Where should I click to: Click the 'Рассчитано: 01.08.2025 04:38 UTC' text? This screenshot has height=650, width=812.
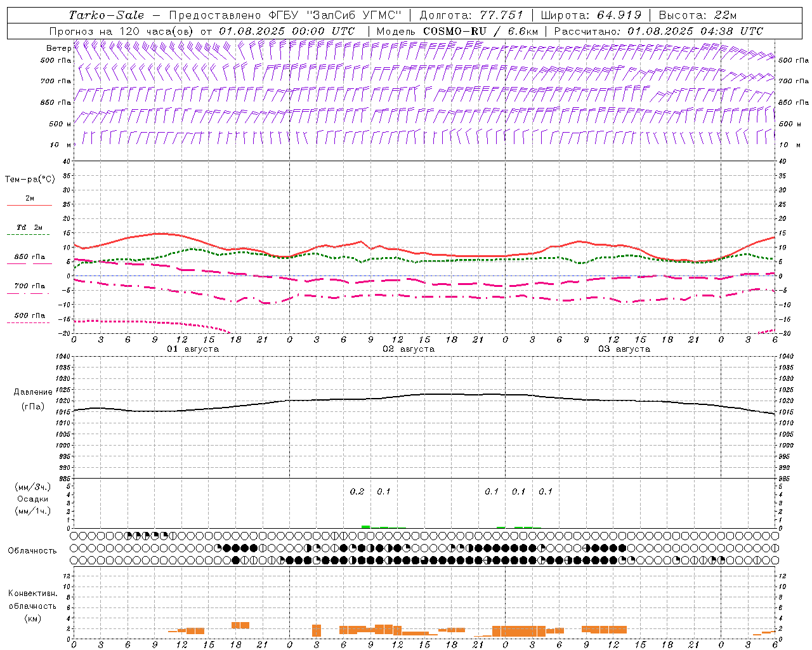point(658,31)
